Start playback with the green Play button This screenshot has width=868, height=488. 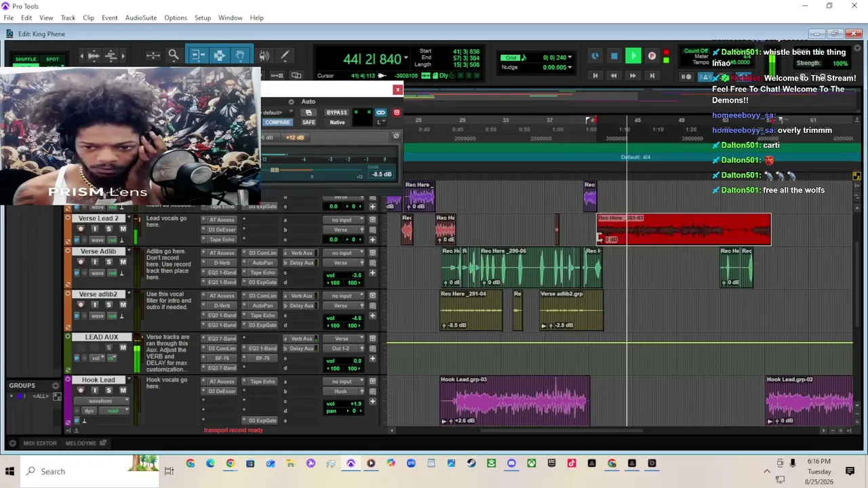(x=633, y=56)
